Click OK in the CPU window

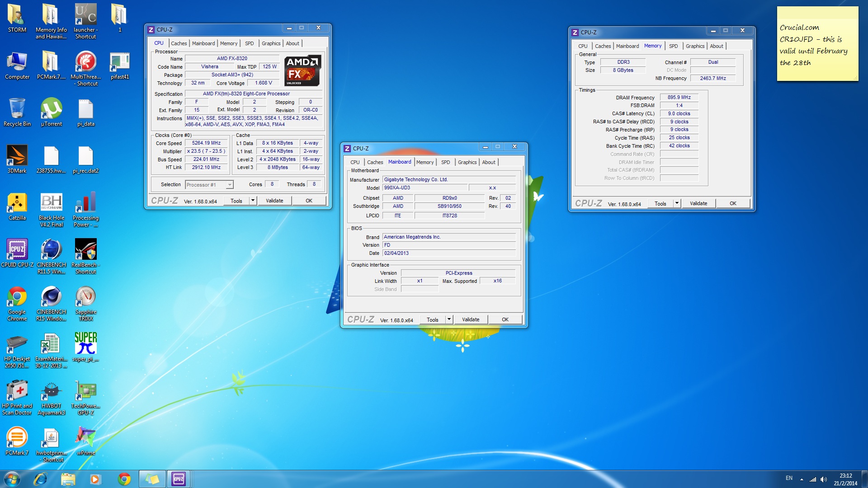tap(309, 201)
